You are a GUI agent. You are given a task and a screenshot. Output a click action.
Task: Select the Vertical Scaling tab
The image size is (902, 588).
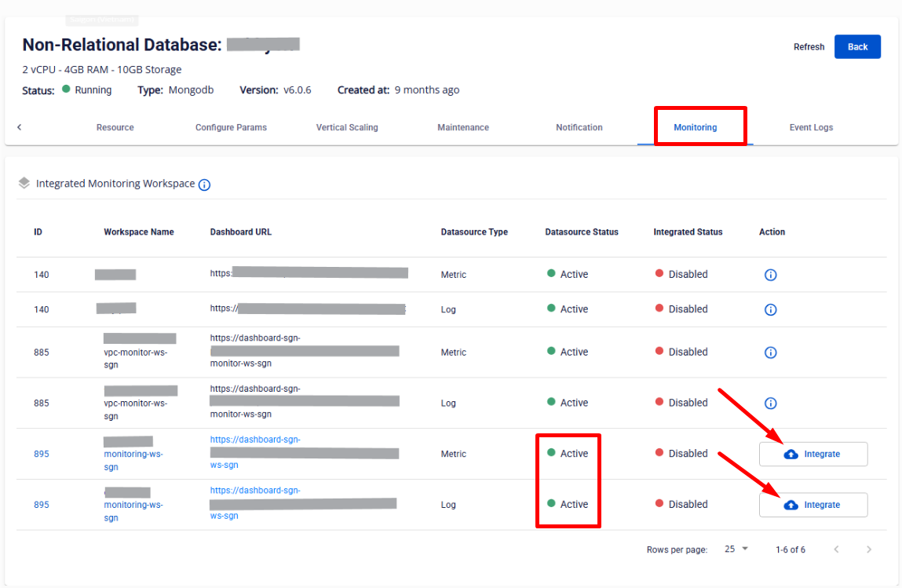tap(347, 127)
